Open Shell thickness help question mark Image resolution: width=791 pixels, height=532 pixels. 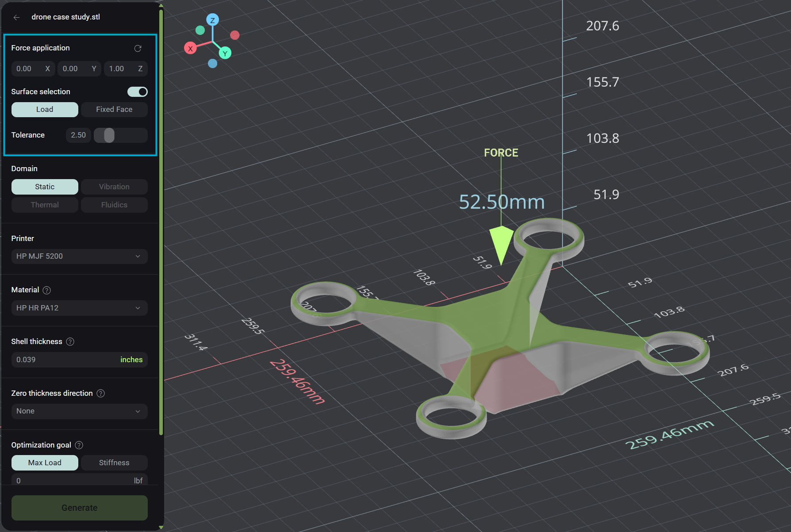(70, 342)
